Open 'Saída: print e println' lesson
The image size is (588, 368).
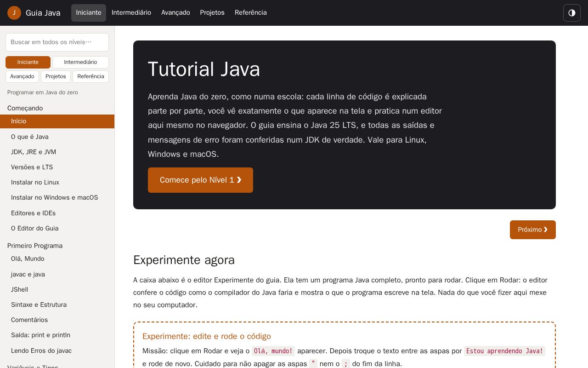(x=57, y=335)
